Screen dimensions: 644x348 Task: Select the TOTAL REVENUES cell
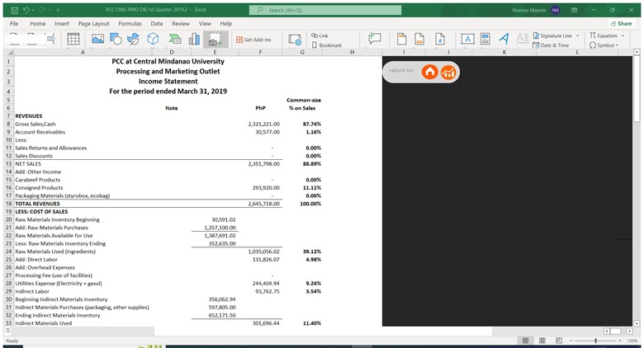(x=37, y=204)
